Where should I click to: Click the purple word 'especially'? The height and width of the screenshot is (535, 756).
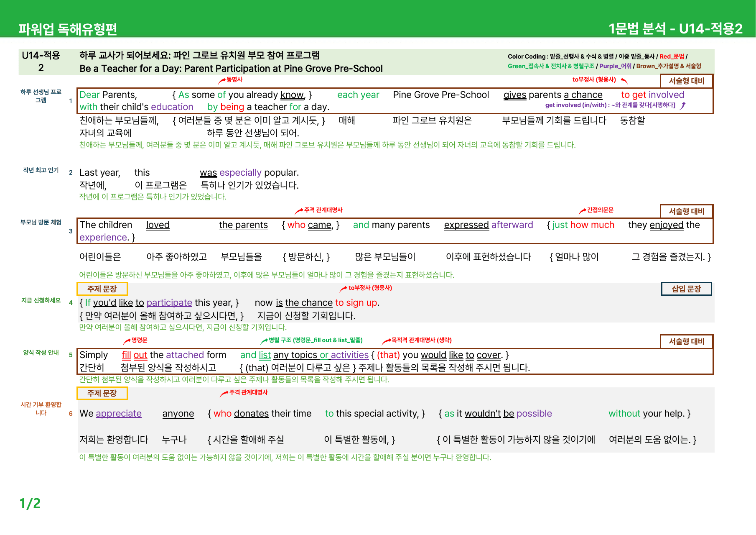pyautogui.click(x=240, y=173)
